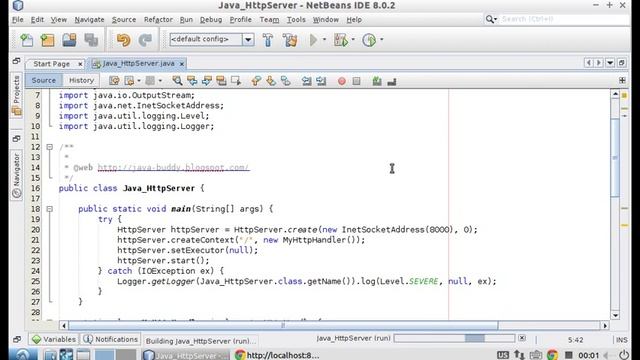This screenshot has height=360, width=640.
Task: Select Java_HttpServer.java tab
Action: pyautogui.click(x=138, y=64)
